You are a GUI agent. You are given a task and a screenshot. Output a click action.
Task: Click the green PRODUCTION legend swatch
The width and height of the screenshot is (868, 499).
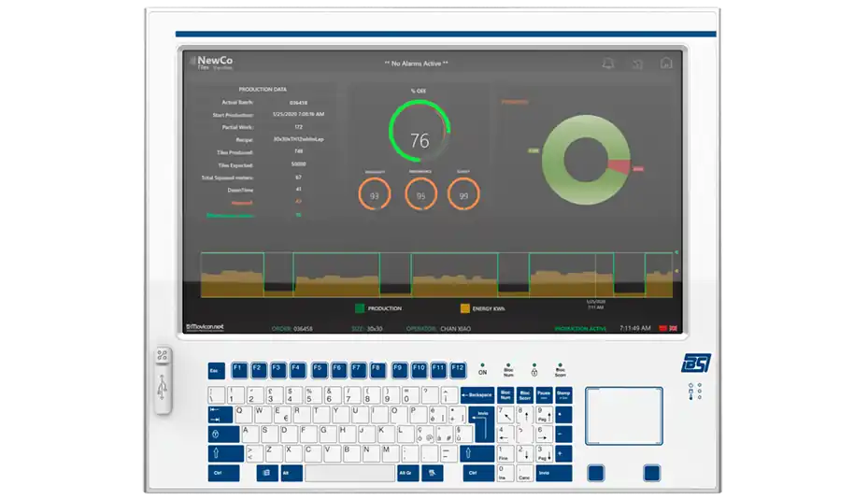tap(360, 307)
